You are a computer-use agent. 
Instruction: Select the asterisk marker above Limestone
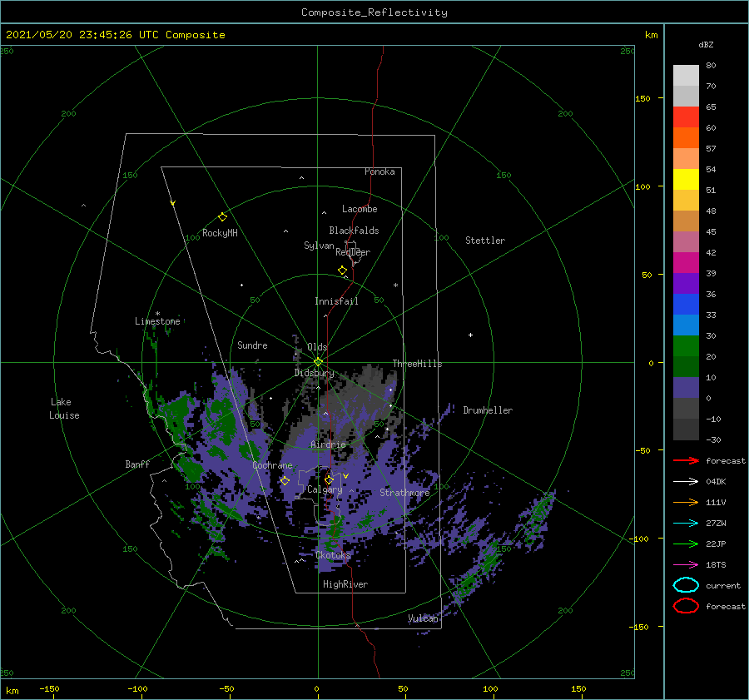[x=157, y=314]
